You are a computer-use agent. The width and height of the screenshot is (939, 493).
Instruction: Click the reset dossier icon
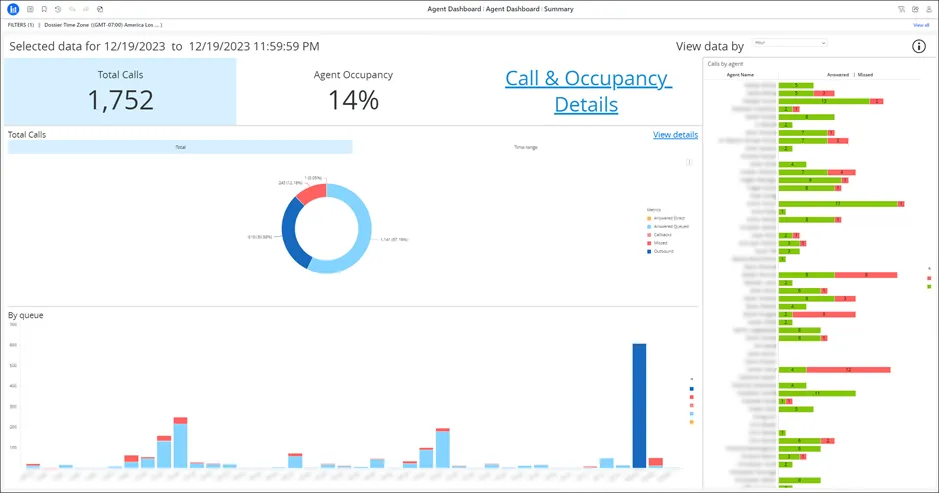tap(58, 10)
